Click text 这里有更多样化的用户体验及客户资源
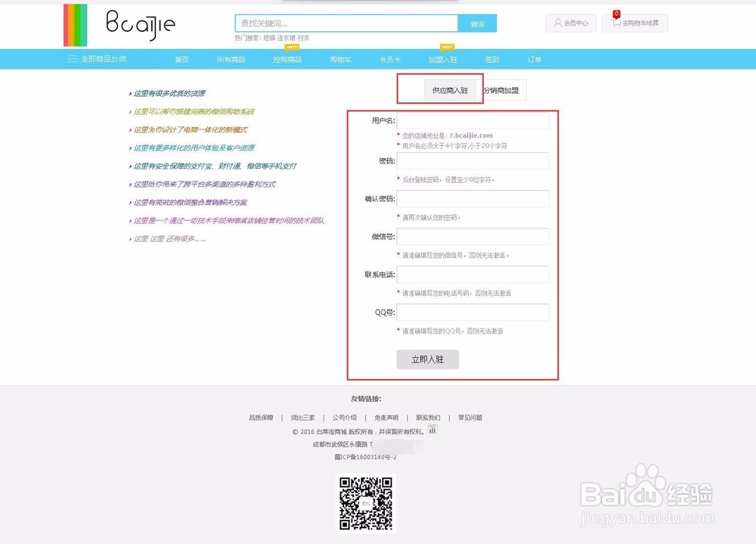Viewport: 756px width, 544px height. (194, 148)
